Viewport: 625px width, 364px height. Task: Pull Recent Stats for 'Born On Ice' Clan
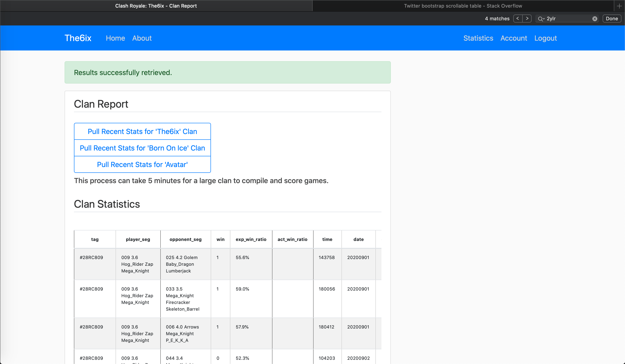pos(142,148)
